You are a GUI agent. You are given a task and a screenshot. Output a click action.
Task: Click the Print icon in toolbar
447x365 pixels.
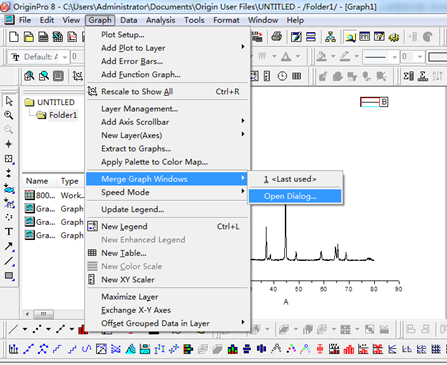[276, 37]
